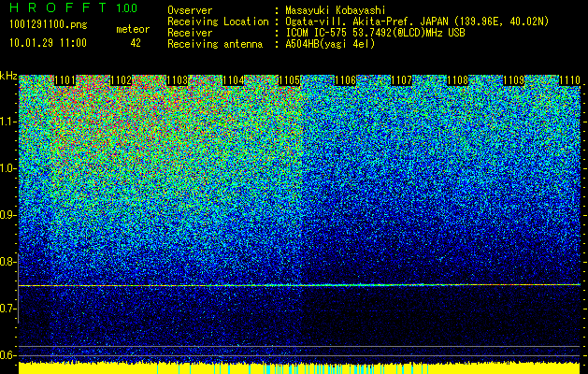This screenshot has height=374, width=588.
Task: Click the HROFFT 1.0.0 title text
Action: [73, 7]
